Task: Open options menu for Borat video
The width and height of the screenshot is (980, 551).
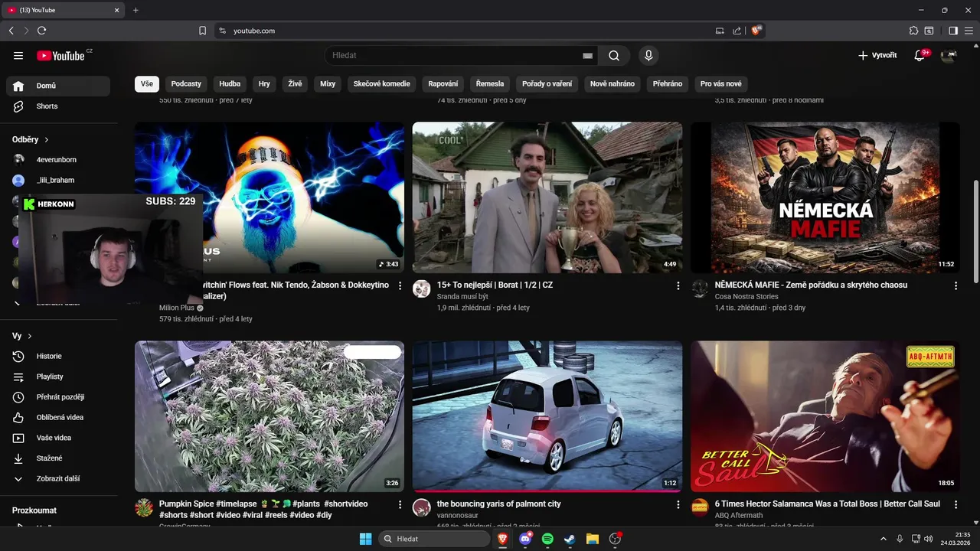Action: [x=678, y=285]
